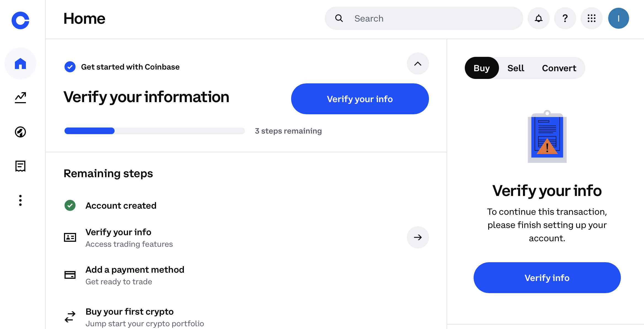Open the help question mark
The height and width of the screenshot is (329, 644).
click(x=565, y=18)
